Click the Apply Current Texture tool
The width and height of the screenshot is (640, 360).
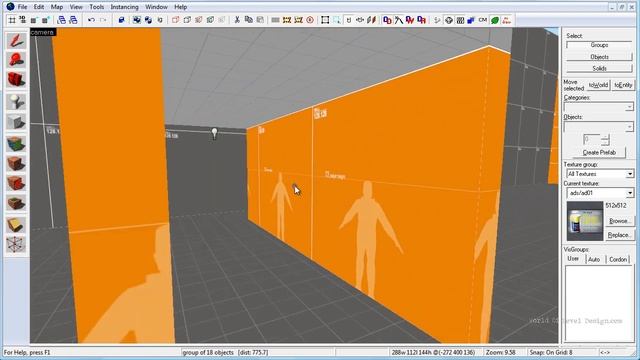[16, 164]
